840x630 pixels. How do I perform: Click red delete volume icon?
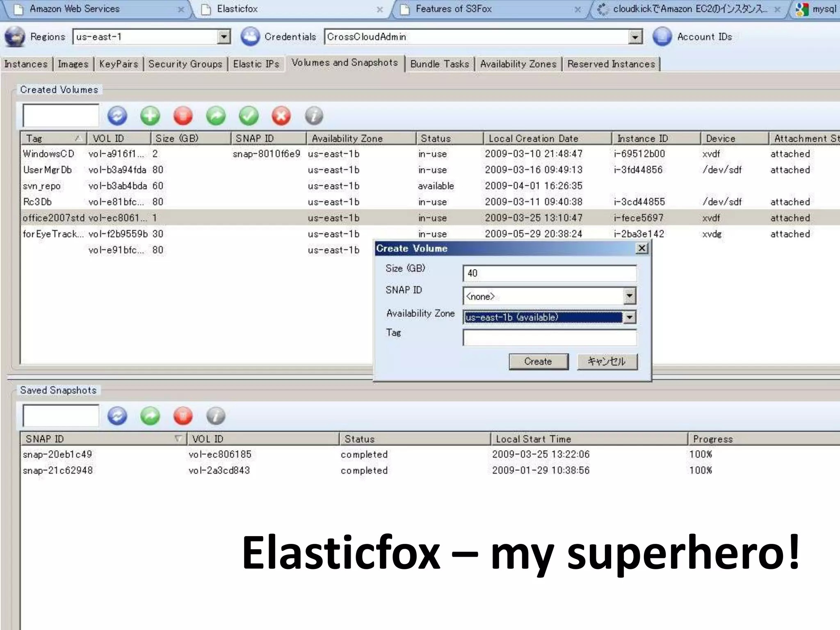click(x=183, y=116)
